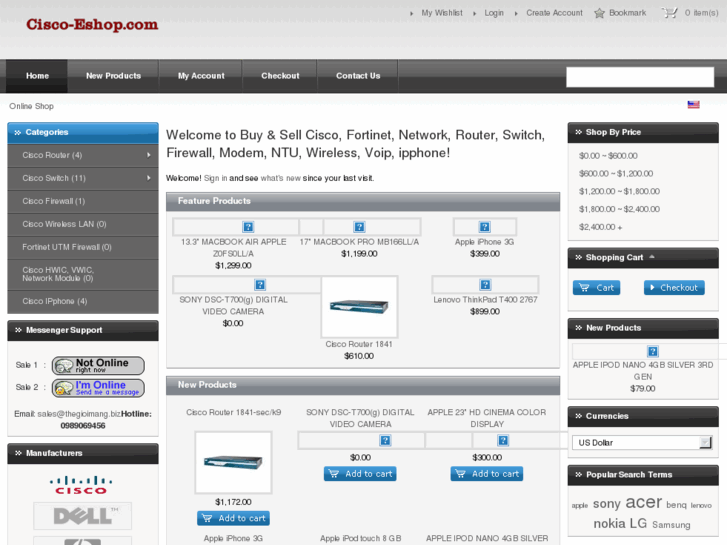This screenshot has width=727, height=545.
Task: Search popular term LG
Action: click(638, 523)
